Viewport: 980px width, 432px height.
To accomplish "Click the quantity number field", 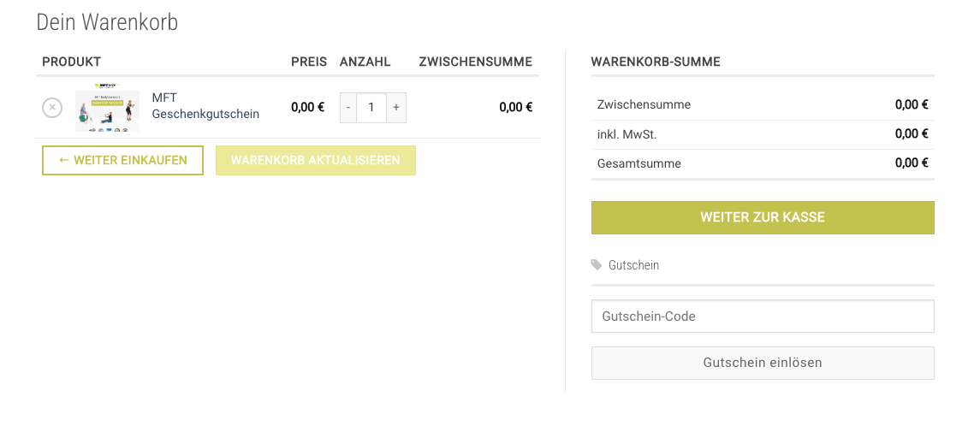I will click(371, 108).
